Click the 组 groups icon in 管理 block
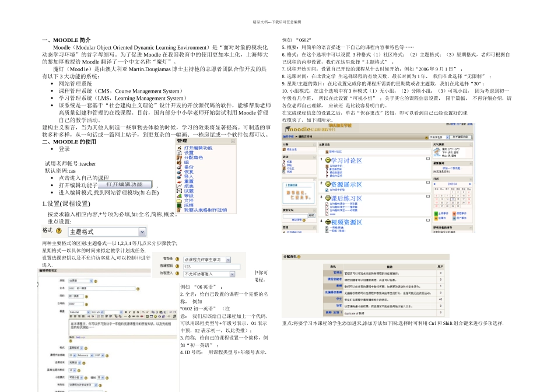Screen dimensions: 554x392 tap(180, 162)
